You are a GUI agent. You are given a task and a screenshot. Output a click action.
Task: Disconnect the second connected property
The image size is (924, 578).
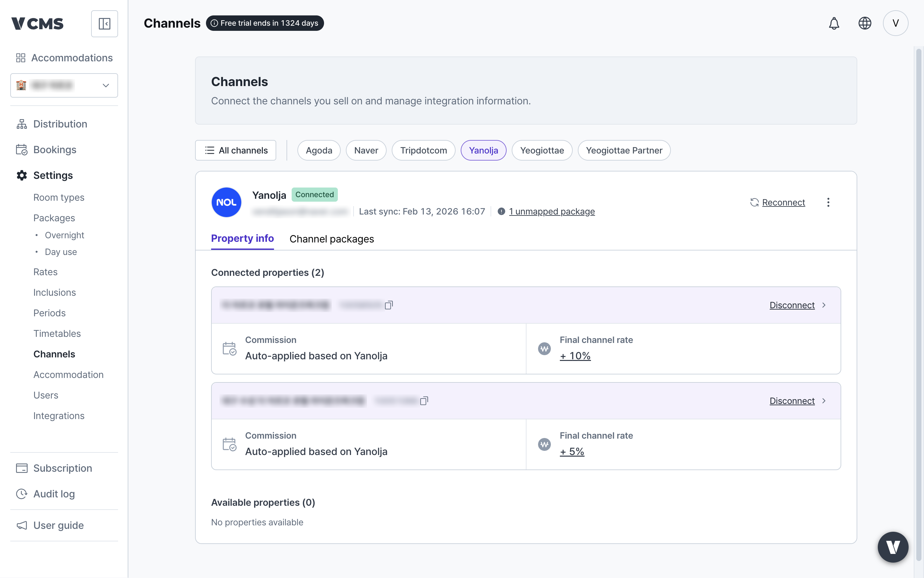coord(792,401)
